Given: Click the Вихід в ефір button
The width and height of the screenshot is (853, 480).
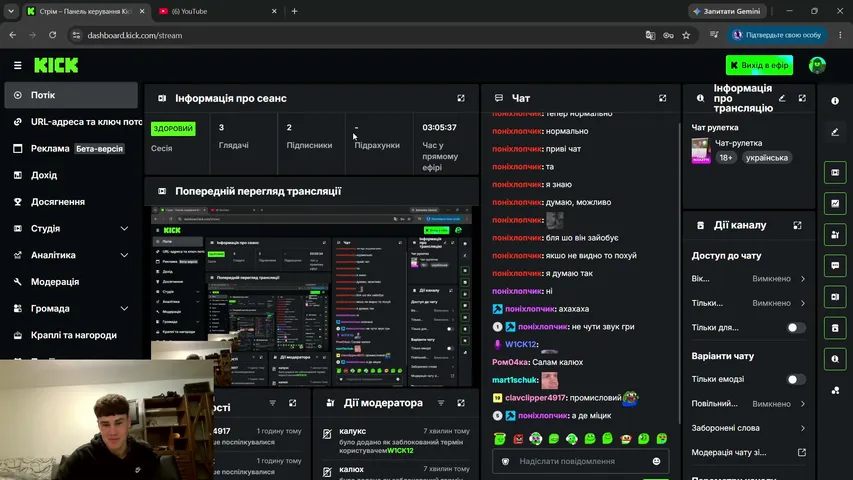Looking at the screenshot, I should point(759,65).
